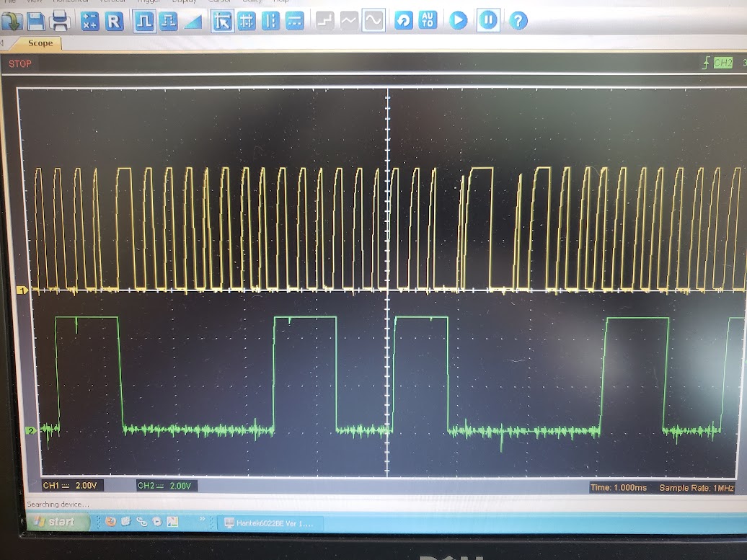Screen dimensions: 747x560
Task: Click the Sample Rate: 1MHz readout
Action: click(696, 488)
